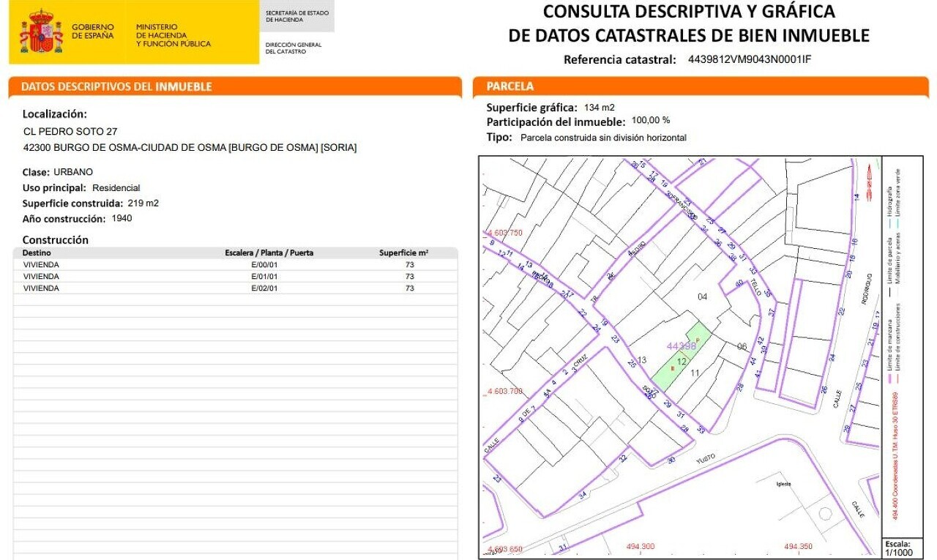
Task: Click the 'Referencia catastral:' label
Action: [619, 60]
